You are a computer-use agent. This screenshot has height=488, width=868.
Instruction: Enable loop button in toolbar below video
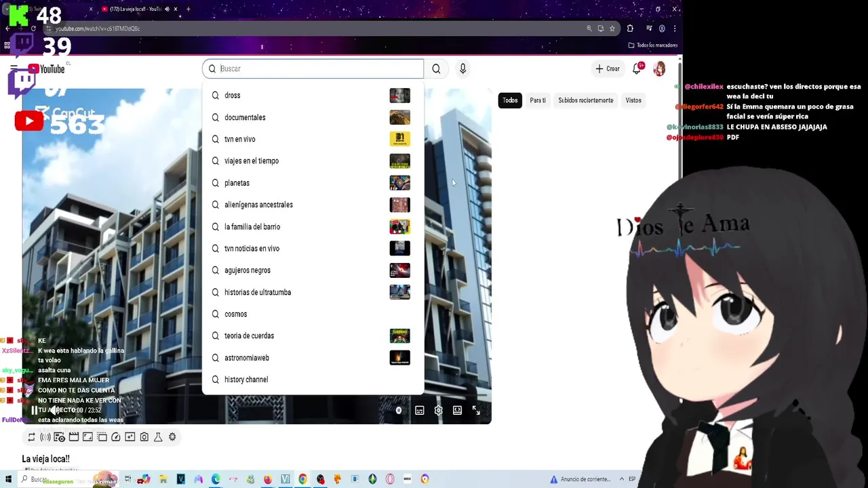[31, 437]
